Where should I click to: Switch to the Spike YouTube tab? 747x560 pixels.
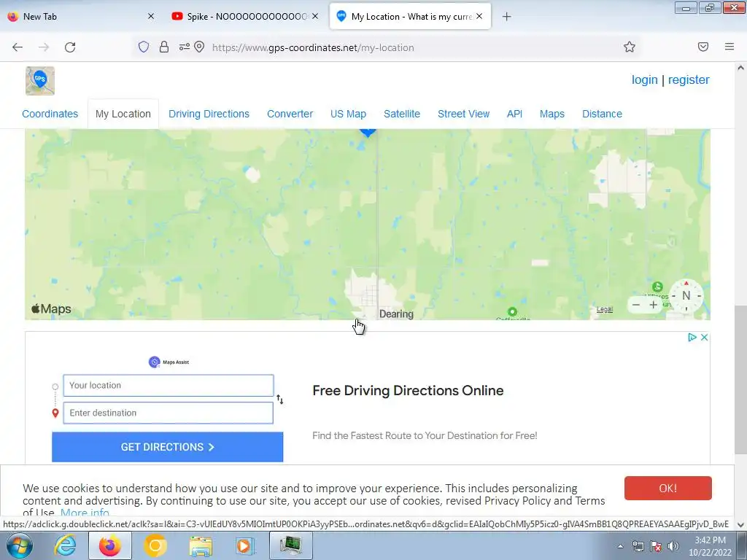(245, 16)
